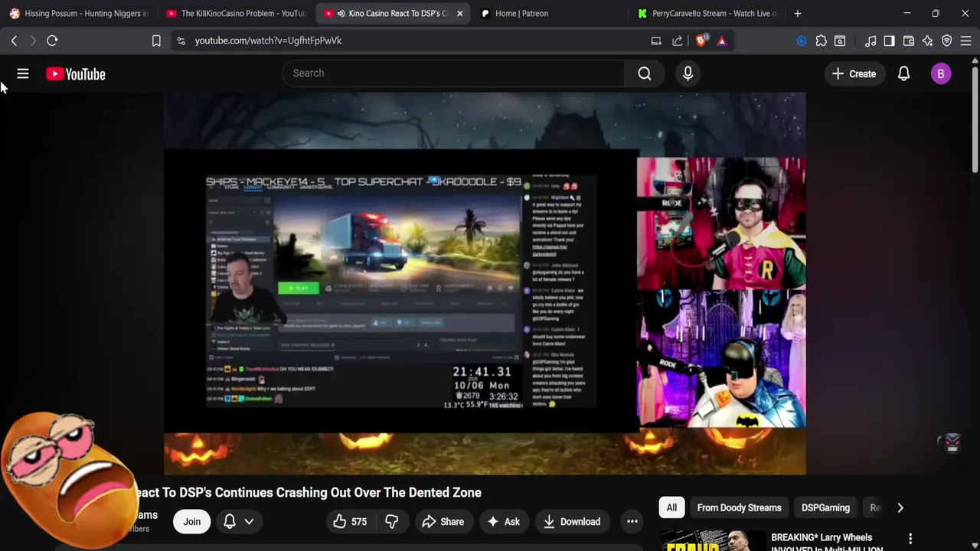Open the Brave Wallet icon

click(x=909, y=41)
